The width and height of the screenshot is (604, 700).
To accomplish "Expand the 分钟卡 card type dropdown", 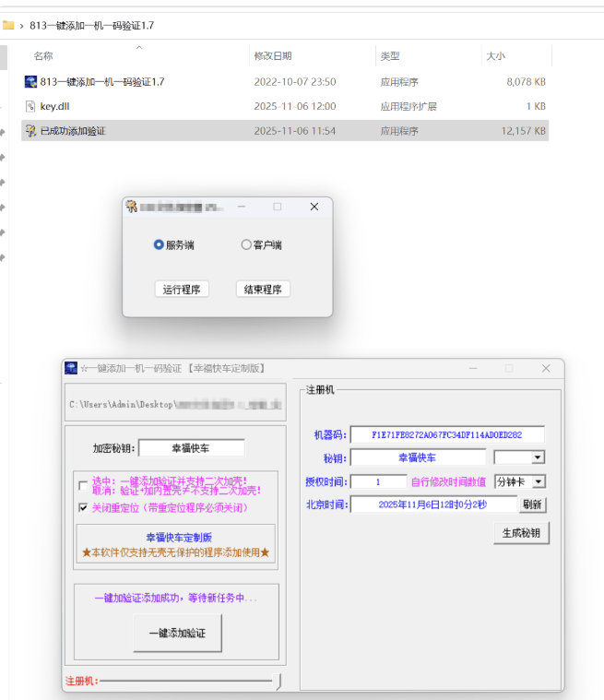I will (539, 481).
